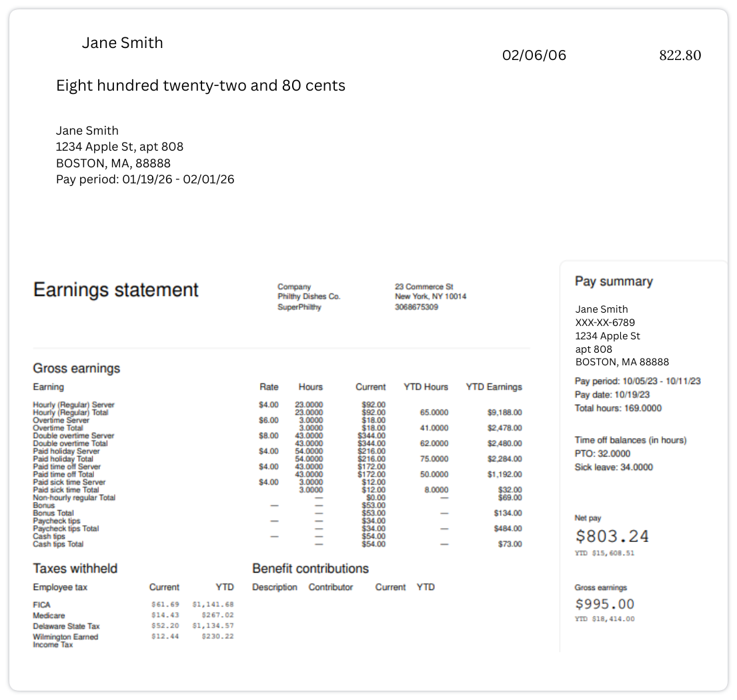Click the 'YTD Earnings' column header
This screenshot has width=737, height=700.
[494, 387]
